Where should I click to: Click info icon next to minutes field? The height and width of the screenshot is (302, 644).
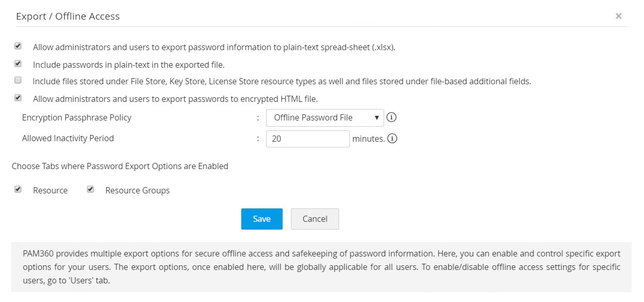click(x=392, y=139)
